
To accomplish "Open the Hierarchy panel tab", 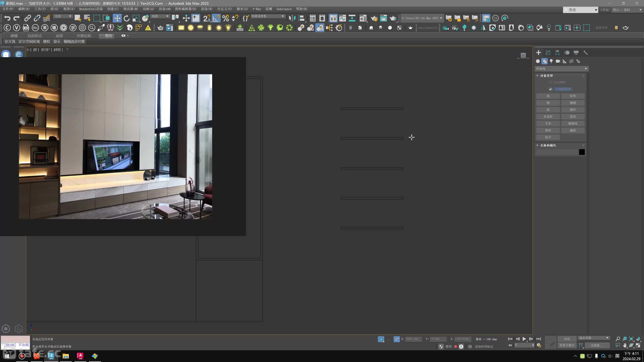I will click(x=557, y=53).
